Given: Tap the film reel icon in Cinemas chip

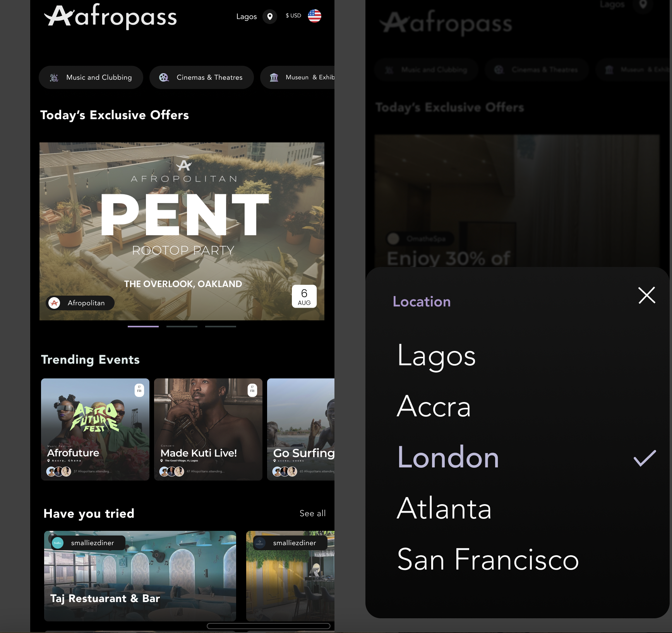Looking at the screenshot, I should tap(164, 77).
